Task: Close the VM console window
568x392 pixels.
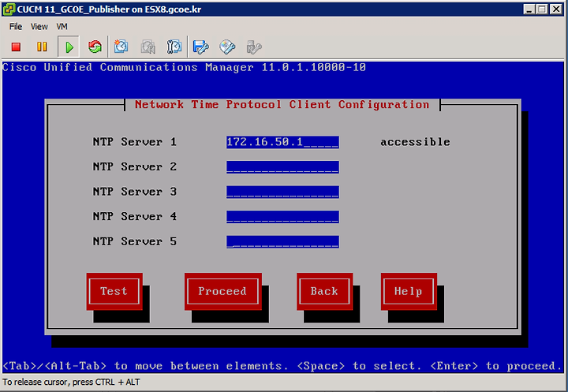Action: click(x=556, y=9)
